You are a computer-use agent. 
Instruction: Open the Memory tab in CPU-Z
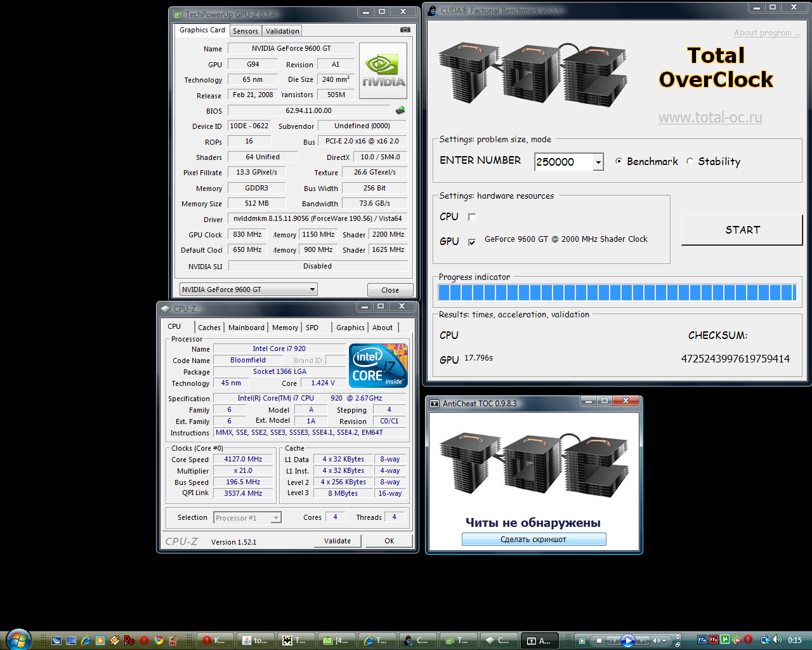285,328
